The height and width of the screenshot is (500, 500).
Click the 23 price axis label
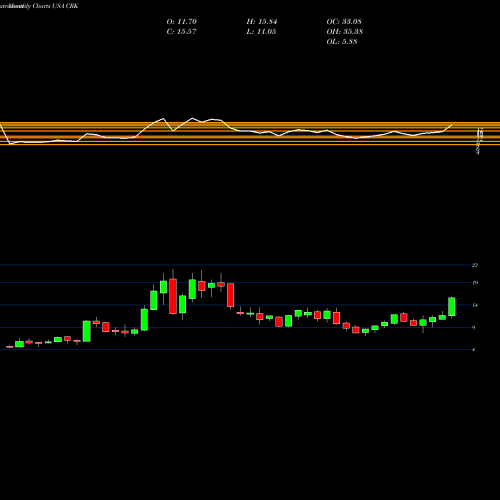point(475,265)
